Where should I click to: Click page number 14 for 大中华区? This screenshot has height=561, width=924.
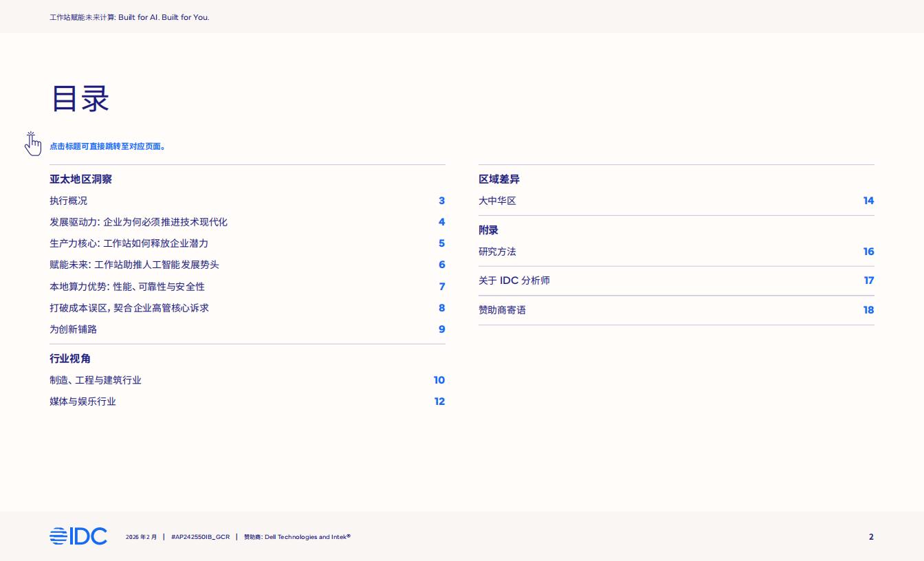[x=868, y=201]
